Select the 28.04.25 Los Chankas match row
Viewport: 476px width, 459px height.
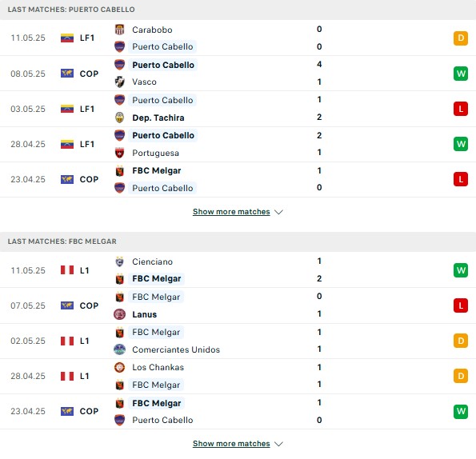coord(238,376)
